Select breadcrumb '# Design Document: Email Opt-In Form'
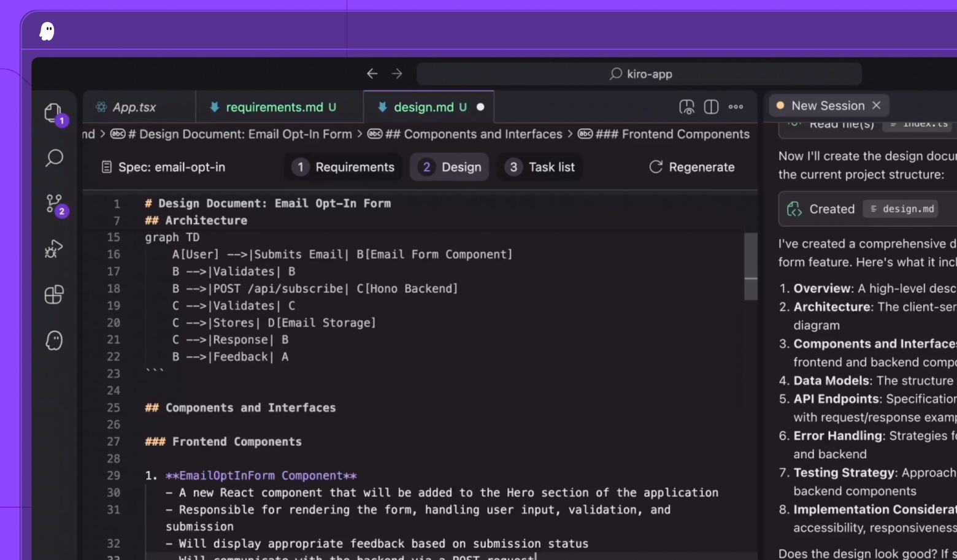The height and width of the screenshot is (560, 957). pyautogui.click(x=239, y=134)
